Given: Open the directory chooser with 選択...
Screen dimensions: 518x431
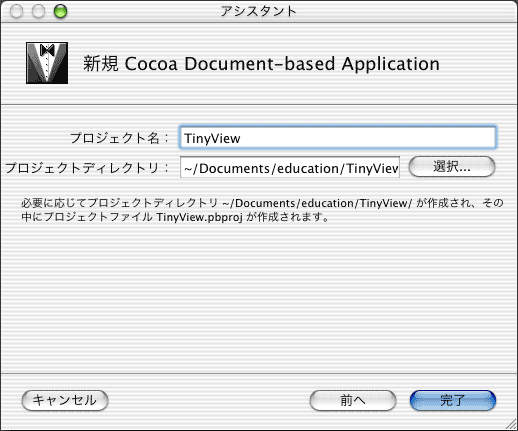Looking at the screenshot, I should tap(452, 167).
